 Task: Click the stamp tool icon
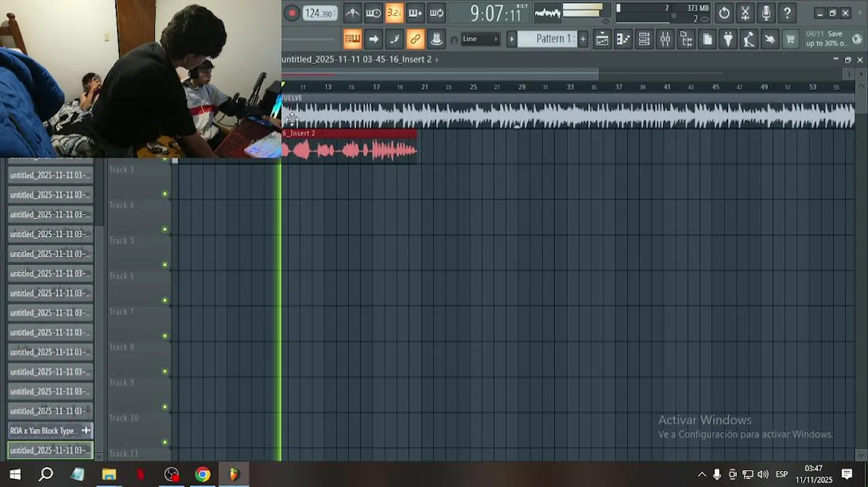436,39
